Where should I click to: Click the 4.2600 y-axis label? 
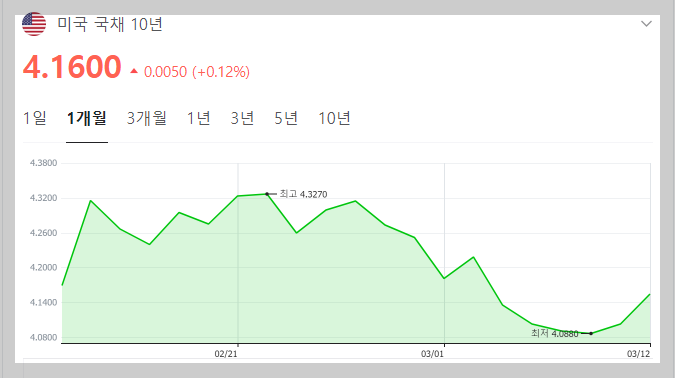click(43, 233)
